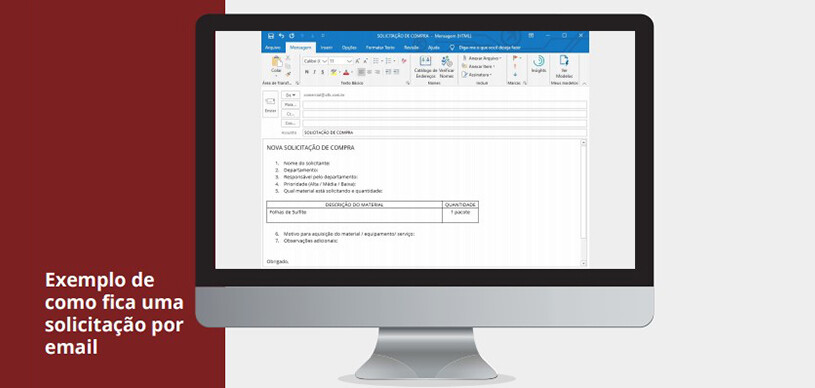Image resolution: width=815 pixels, height=388 pixels.
Task: Click the Colar (paste) clipboard icon
Action: coord(277,61)
